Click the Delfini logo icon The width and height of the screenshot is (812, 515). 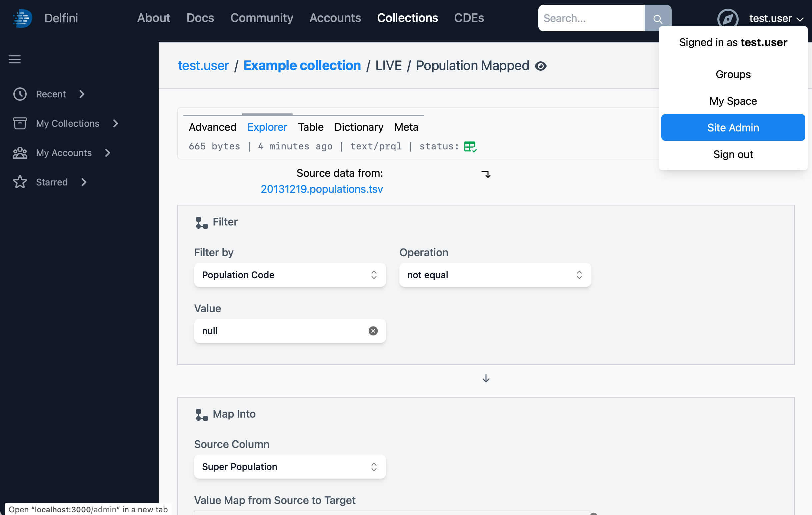click(x=22, y=18)
